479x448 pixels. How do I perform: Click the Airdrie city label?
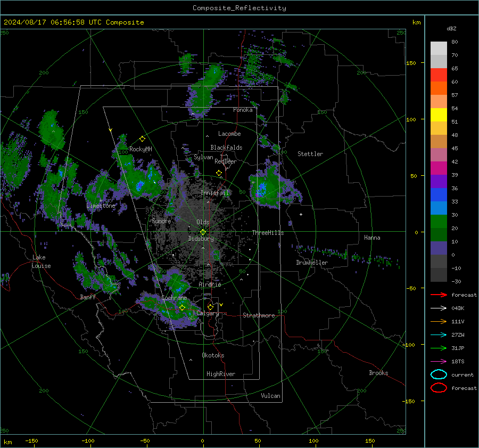210,284
